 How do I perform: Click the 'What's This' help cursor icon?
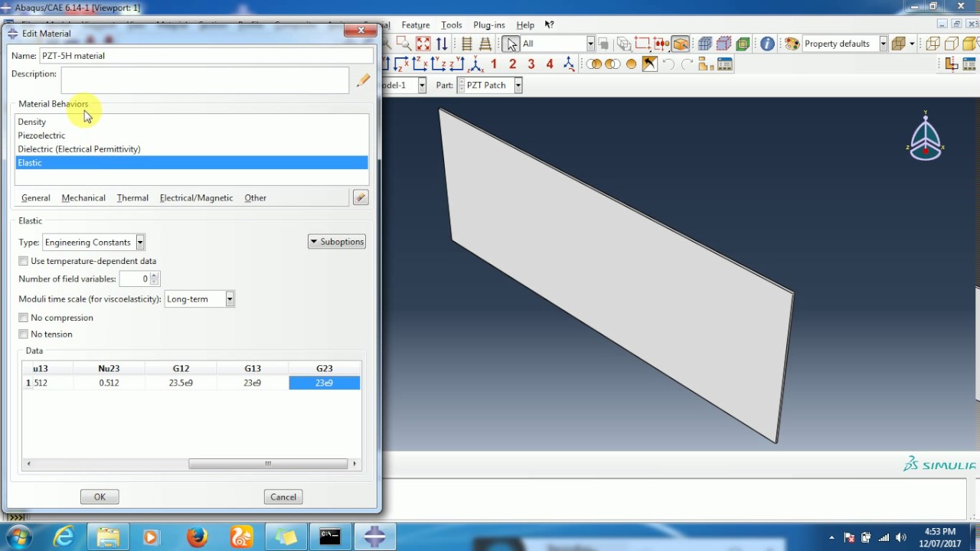[x=549, y=24]
